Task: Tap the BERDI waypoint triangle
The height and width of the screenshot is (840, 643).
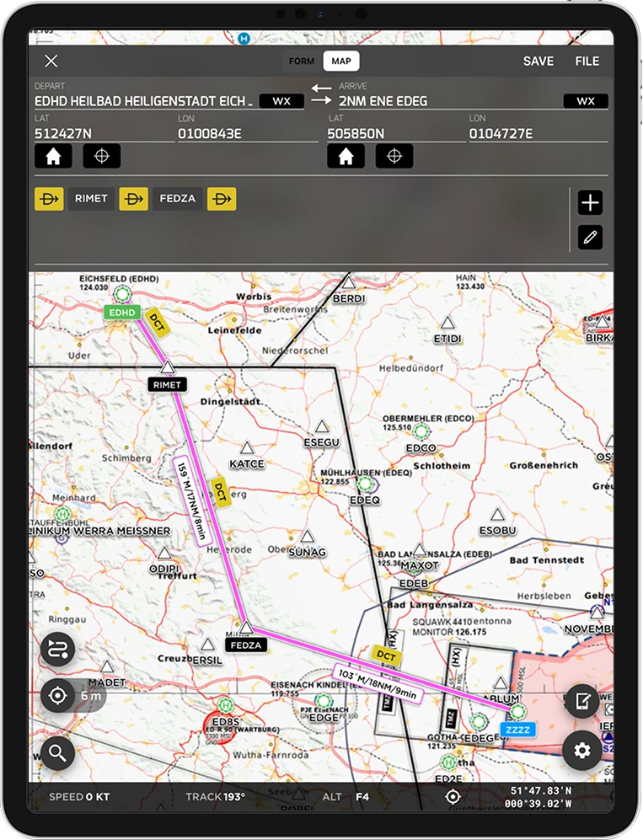Action: [x=349, y=282]
